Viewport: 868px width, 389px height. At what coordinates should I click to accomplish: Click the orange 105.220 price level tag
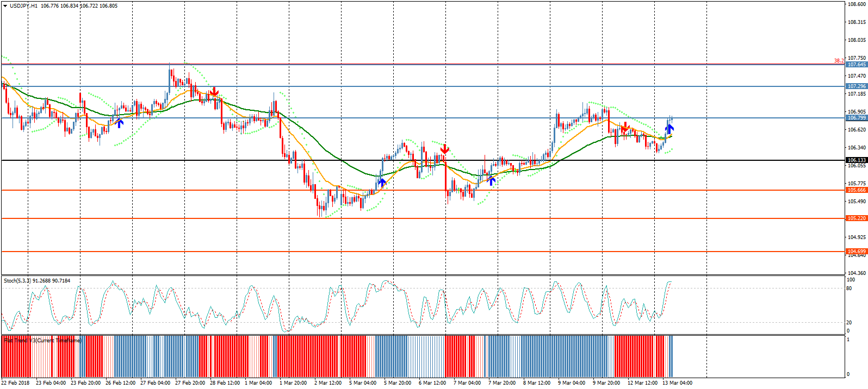point(857,218)
